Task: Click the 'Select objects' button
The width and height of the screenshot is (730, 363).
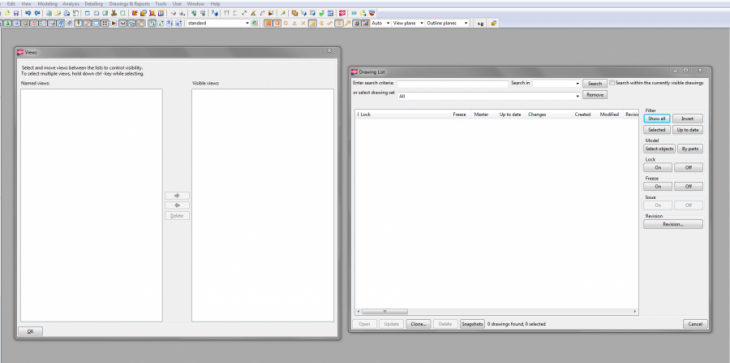Action: (x=659, y=149)
